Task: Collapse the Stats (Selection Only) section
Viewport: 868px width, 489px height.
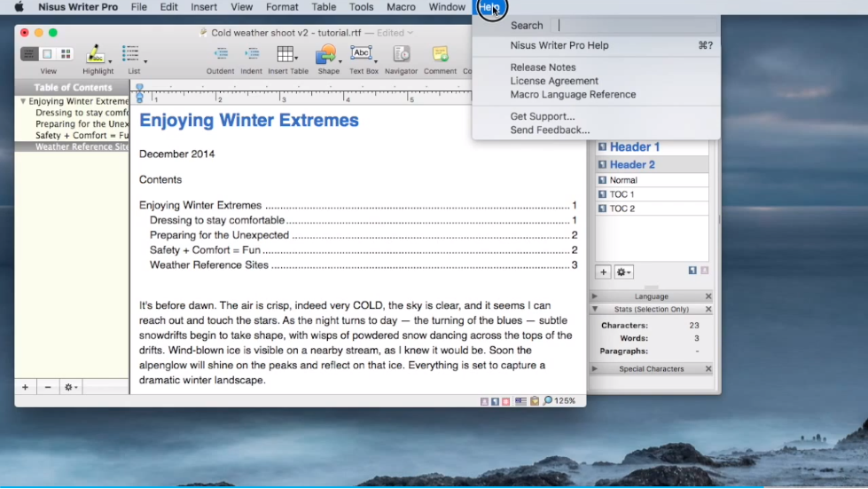Action: point(595,310)
